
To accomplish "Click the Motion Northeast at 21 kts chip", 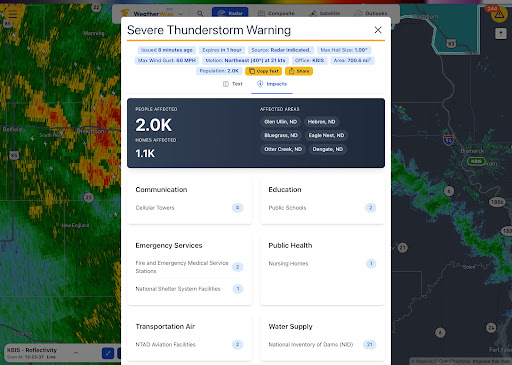I will click(245, 60).
